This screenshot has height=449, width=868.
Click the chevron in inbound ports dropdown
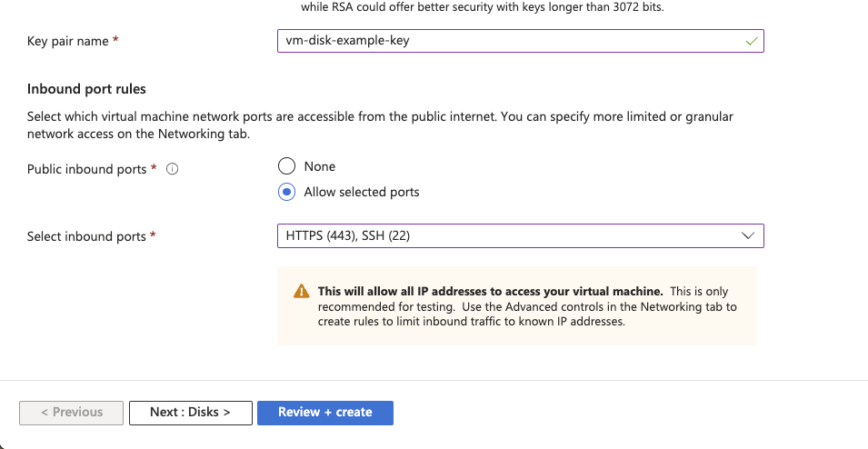pos(748,235)
